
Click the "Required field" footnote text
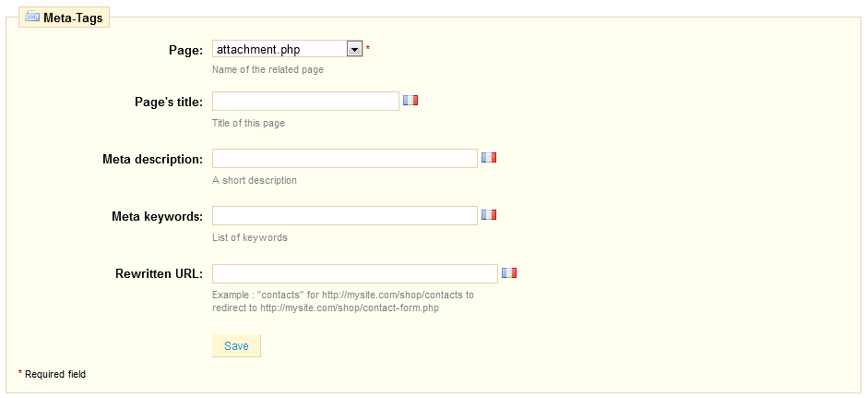point(55,374)
